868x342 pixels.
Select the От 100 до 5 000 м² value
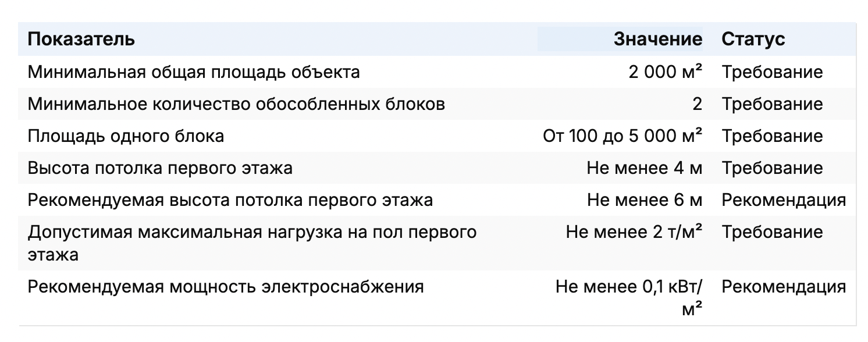pos(622,136)
